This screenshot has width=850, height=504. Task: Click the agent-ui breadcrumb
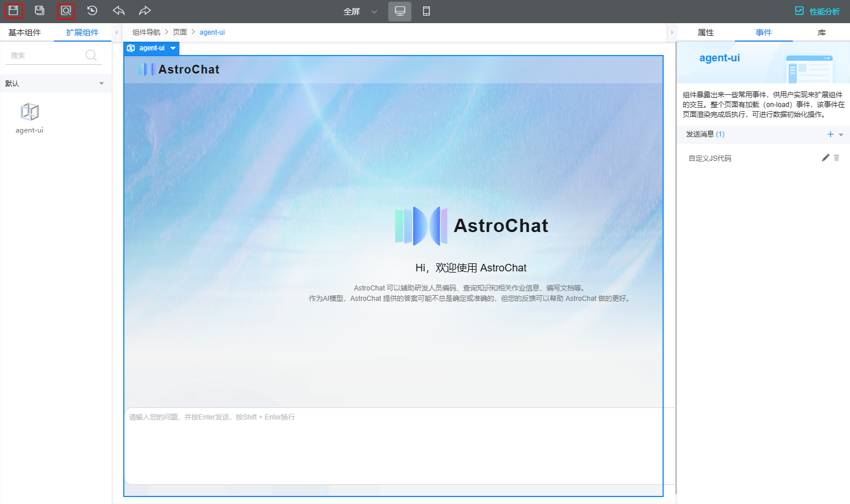pos(212,32)
